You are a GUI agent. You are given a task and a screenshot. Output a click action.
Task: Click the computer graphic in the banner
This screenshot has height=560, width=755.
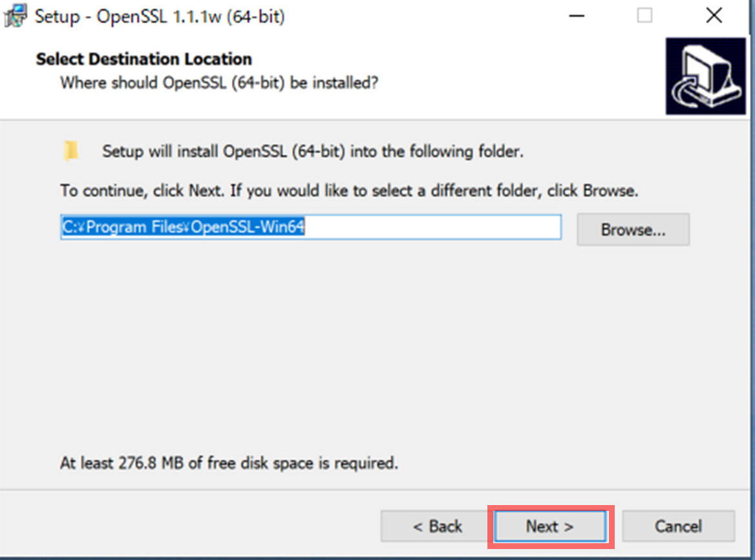[706, 74]
